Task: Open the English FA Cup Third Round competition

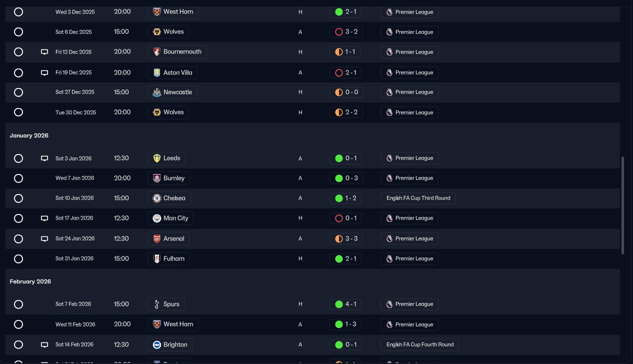Action: click(x=418, y=198)
